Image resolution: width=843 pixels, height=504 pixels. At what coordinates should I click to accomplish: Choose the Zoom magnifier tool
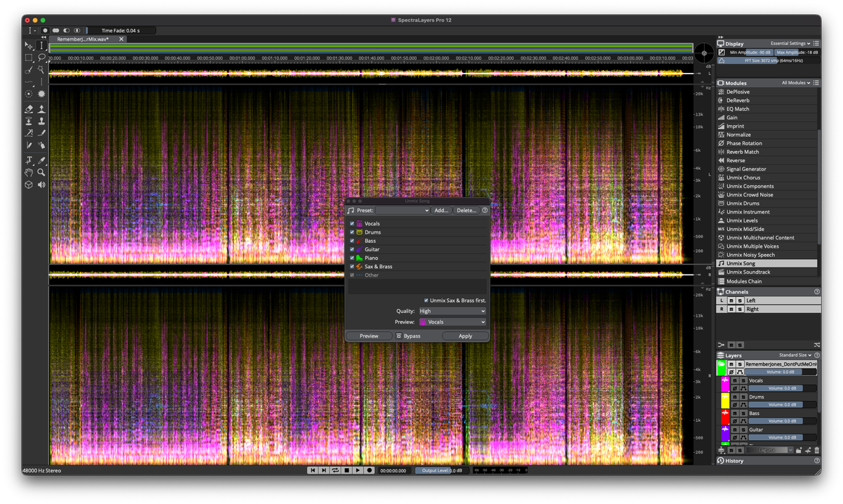click(x=41, y=172)
